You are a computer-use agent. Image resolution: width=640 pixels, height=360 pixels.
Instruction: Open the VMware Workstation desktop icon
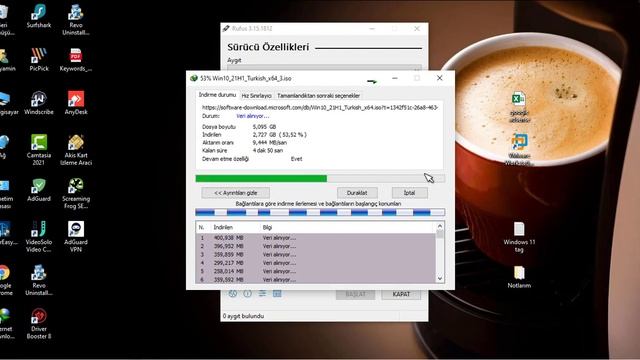tap(519, 150)
